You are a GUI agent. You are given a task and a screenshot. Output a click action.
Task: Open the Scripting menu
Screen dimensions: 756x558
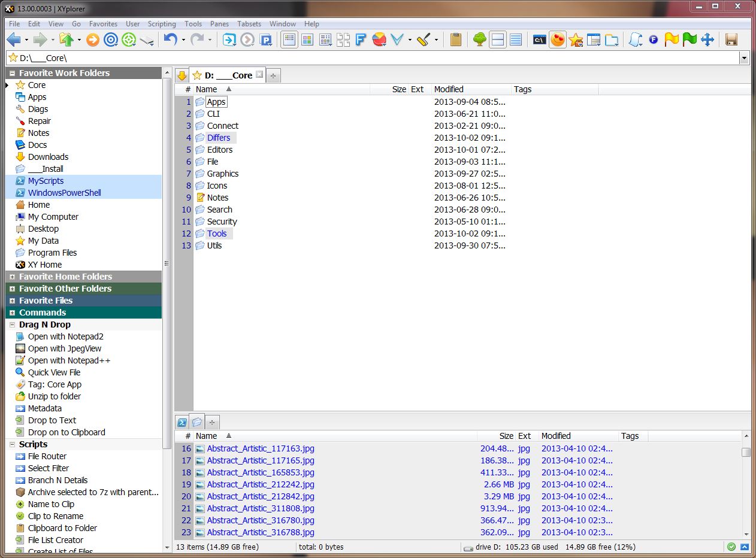click(x=162, y=24)
